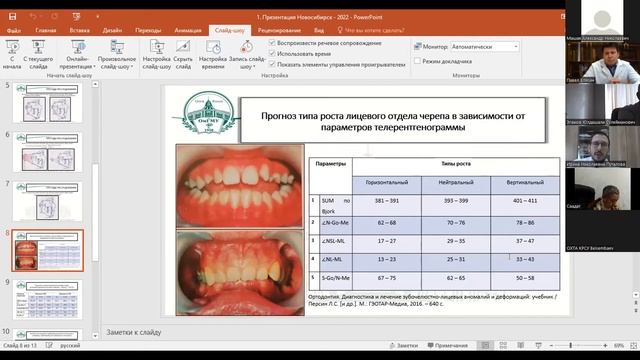The height and width of the screenshot is (360, 640).
Task: Select slide 8 thumbnail
Action: (x=48, y=251)
